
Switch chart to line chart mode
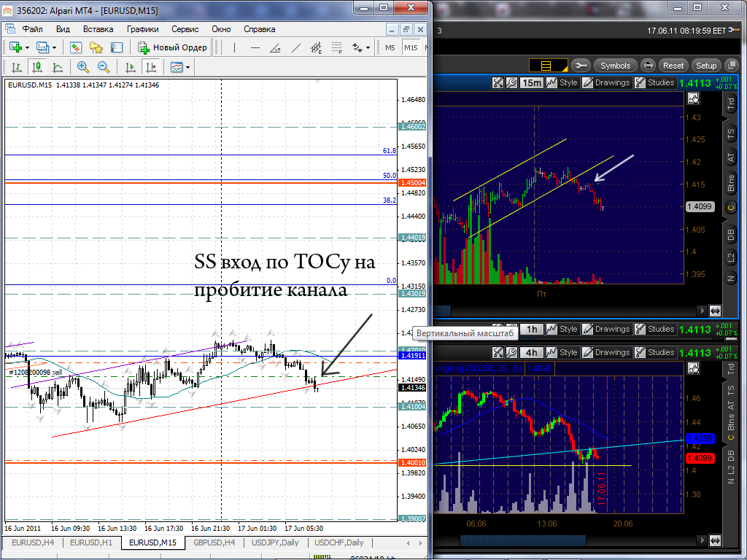58,67
